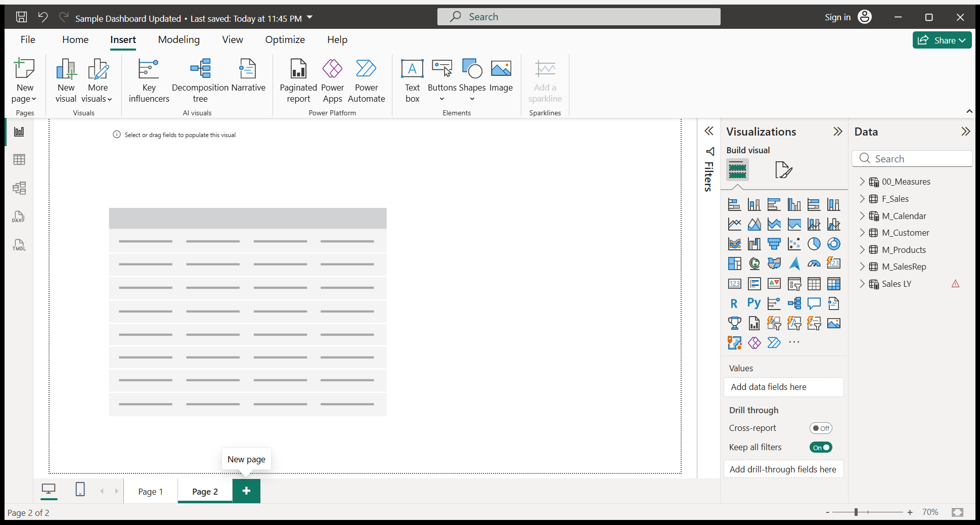Choose the R script visual icon

tap(734, 303)
